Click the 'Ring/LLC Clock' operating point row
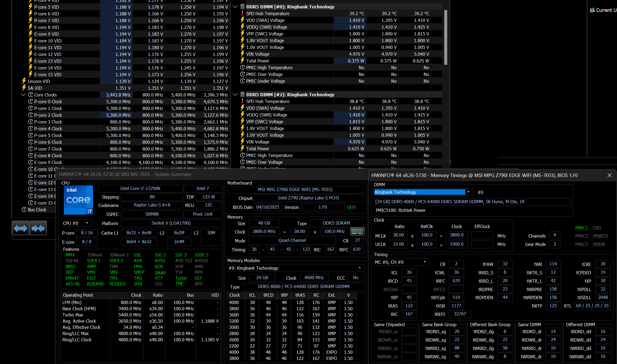This screenshot has width=617, height=364. pos(140,340)
